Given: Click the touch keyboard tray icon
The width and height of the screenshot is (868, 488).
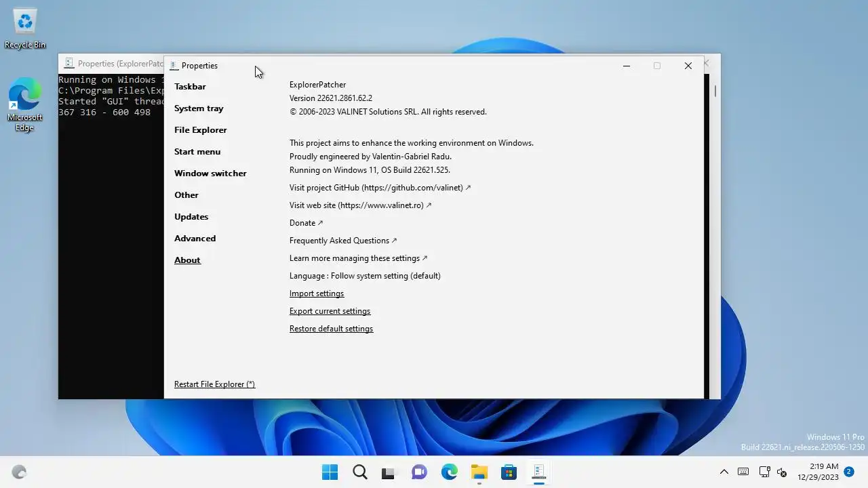Looking at the screenshot, I should click(743, 472).
